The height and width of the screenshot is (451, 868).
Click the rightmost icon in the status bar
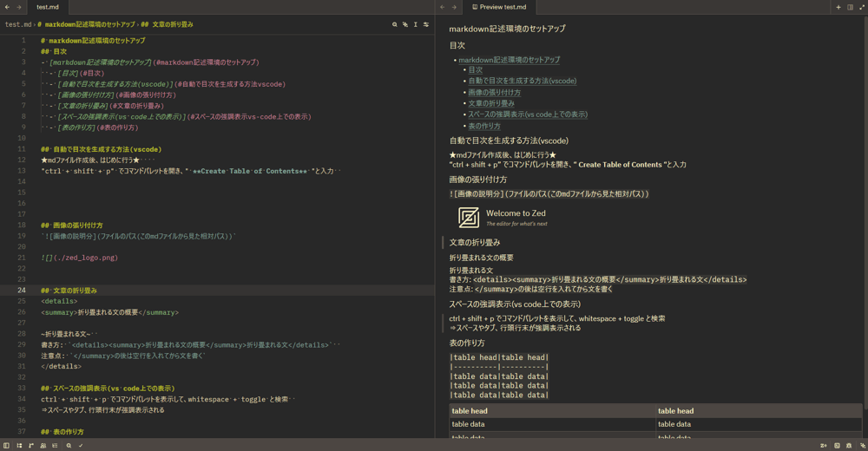[862, 445]
